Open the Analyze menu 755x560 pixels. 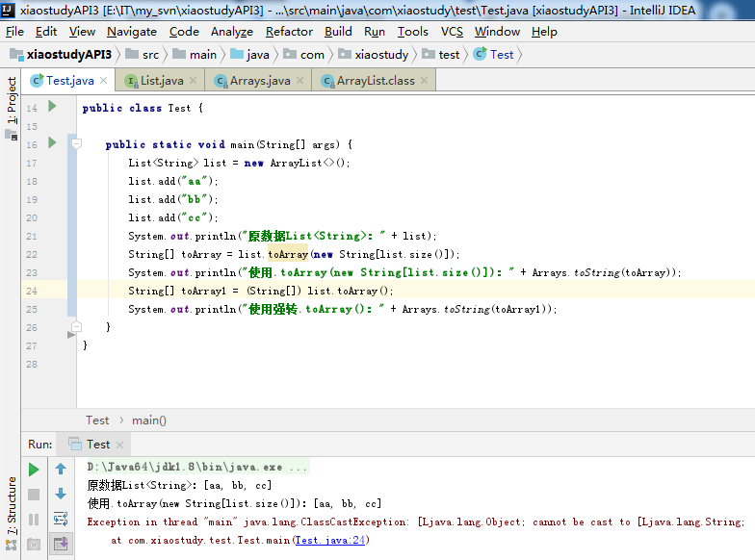coord(231,32)
